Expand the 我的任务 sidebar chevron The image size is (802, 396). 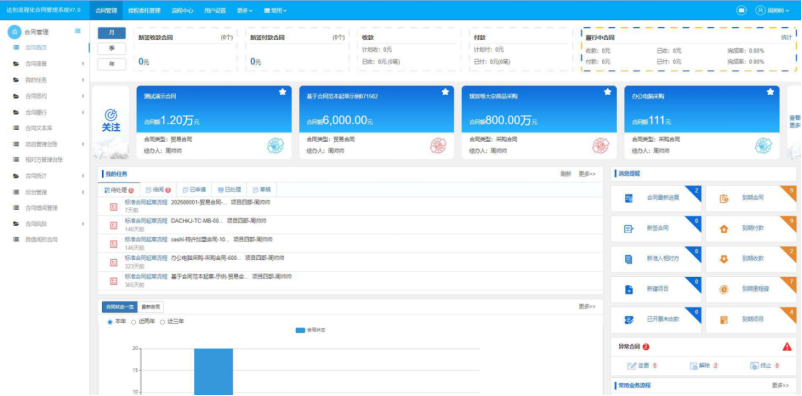point(82,80)
